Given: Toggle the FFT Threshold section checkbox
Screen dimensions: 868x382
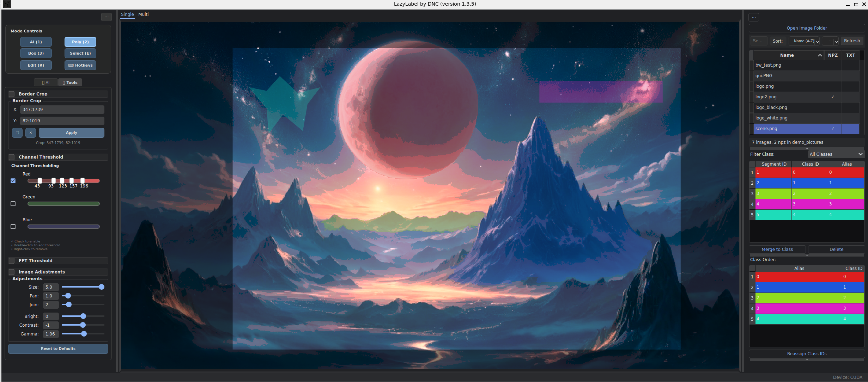Looking at the screenshot, I should (x=12, y=261).
